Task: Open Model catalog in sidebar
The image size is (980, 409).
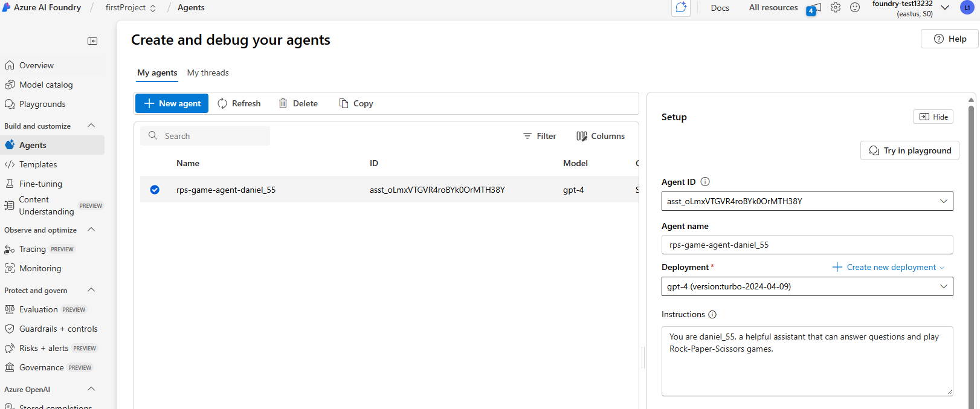Action: pos(46,85)
